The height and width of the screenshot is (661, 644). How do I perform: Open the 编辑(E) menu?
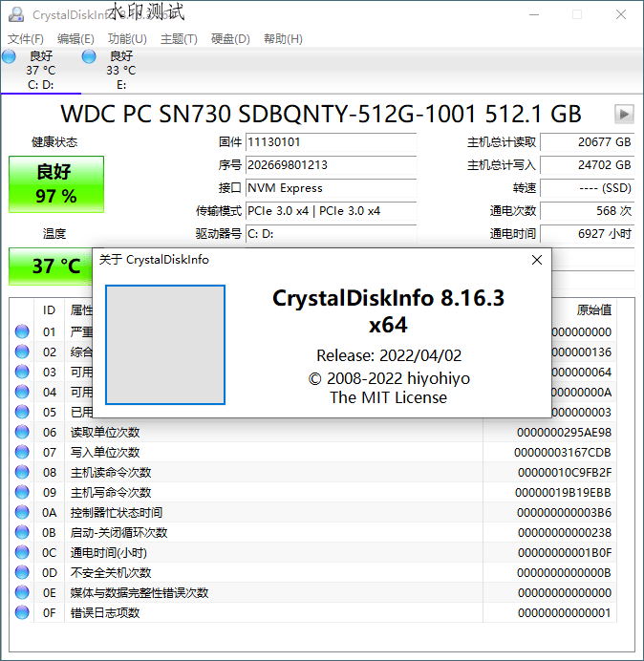[x=75, y=39]
